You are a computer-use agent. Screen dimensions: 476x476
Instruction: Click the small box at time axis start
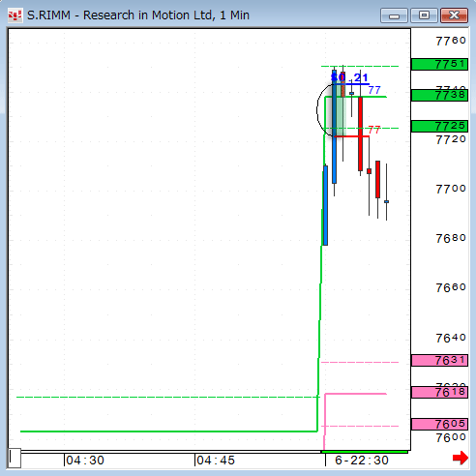pos(15,458)
